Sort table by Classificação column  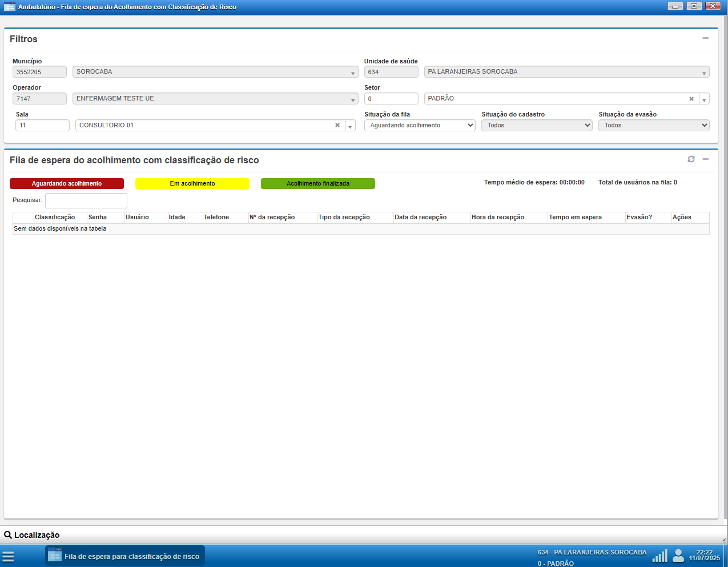pyautogui.click(x=55, y=217)
